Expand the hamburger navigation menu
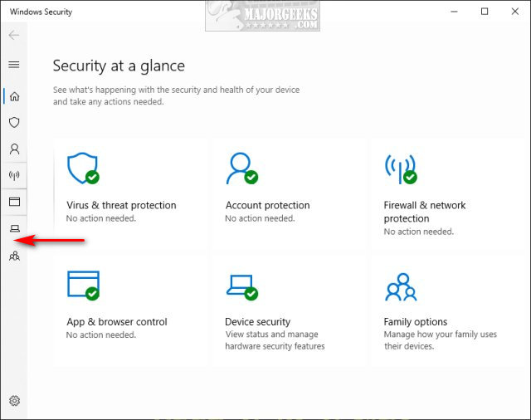Viewport: 531px width, 420px height. (14, 65)
